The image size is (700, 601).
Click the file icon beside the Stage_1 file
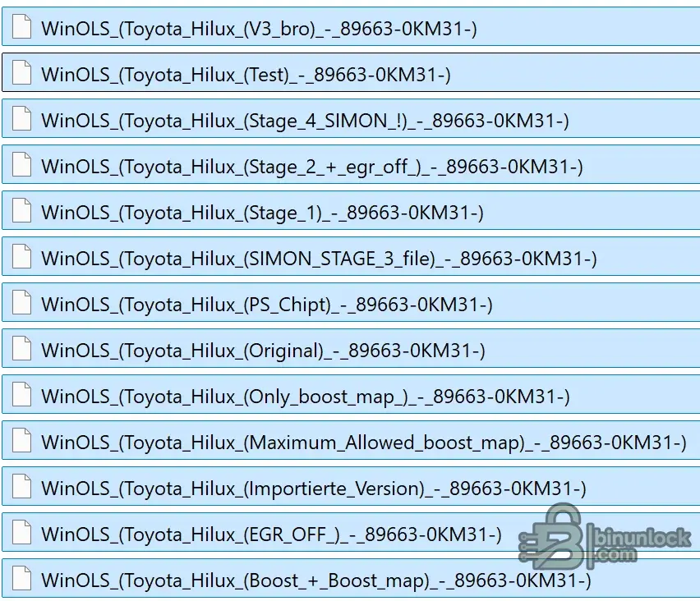[21, 210]
